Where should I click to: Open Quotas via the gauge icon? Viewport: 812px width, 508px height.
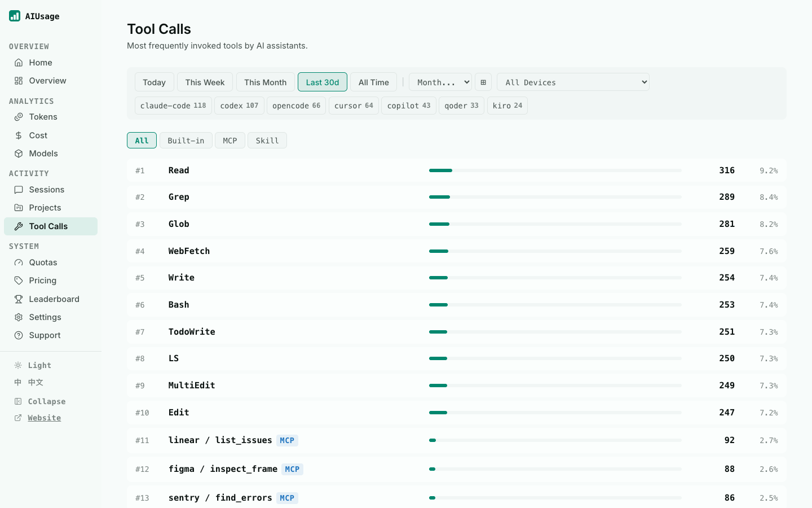point(19,262)
